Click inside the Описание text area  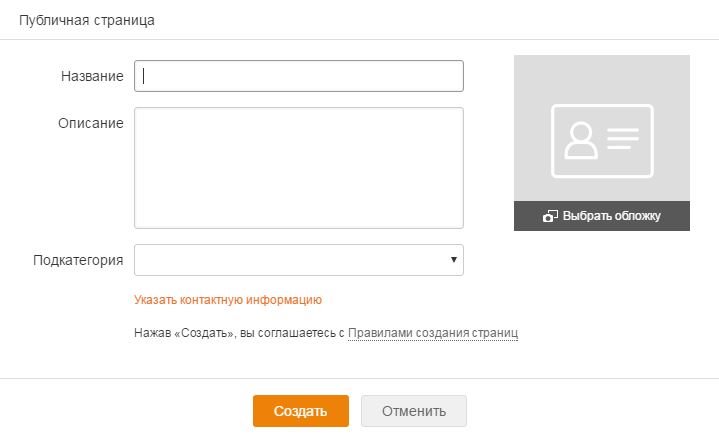pyautogui.click(x=299, y=168)
